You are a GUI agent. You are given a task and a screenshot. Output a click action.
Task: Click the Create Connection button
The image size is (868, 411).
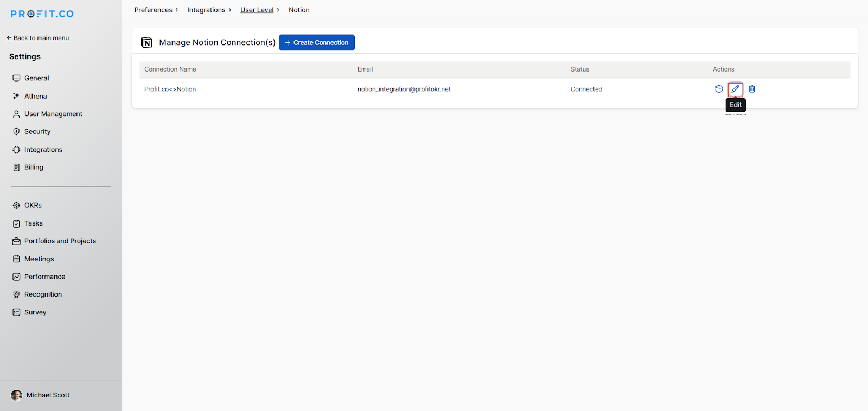[x=317, y=42]
